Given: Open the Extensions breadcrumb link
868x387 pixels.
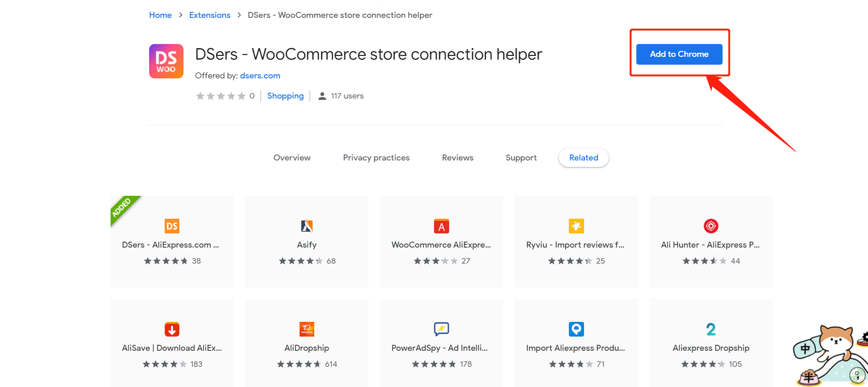Looking at the screenshot, I should pos(210,15).
